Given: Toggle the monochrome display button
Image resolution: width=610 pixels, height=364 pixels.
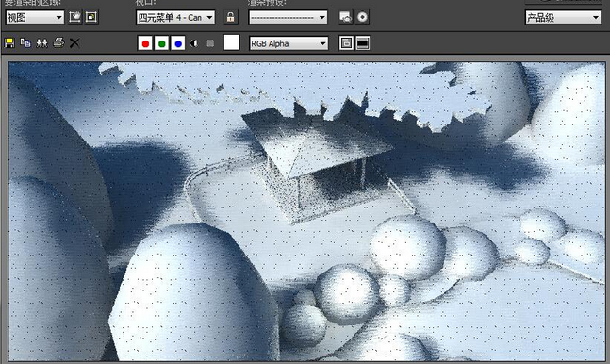Looking at the screenshot, I should (x=210, y=43).
